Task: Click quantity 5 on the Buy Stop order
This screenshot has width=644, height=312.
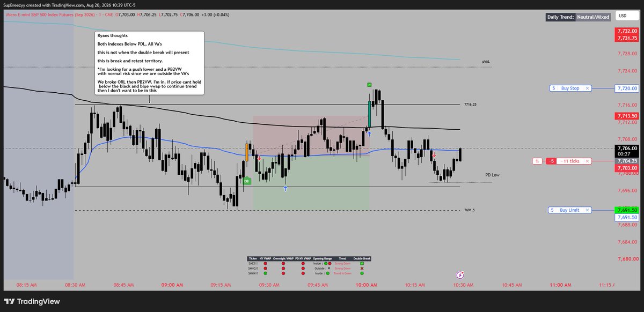Action: [553, 88]
